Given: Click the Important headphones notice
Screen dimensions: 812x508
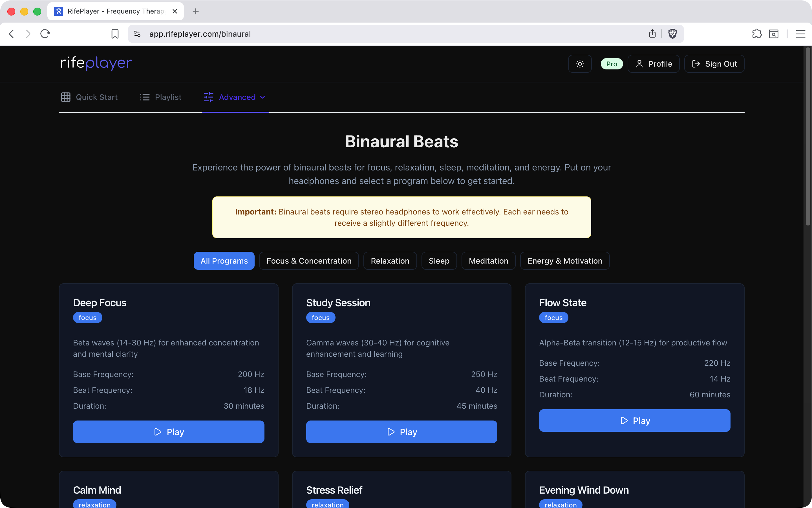Looking at the screenshot, I should click(402, 217).
